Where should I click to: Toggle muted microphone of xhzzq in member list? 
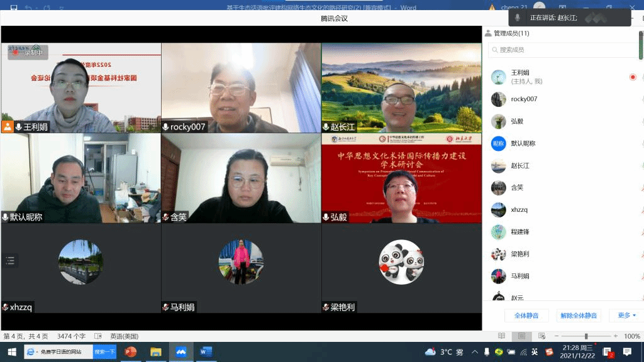(642, 209)
